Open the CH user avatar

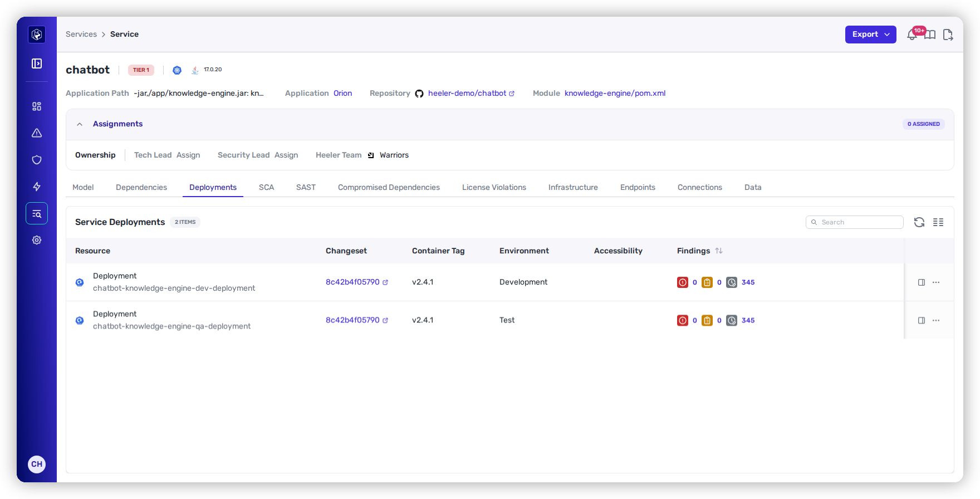pos(37,464)
